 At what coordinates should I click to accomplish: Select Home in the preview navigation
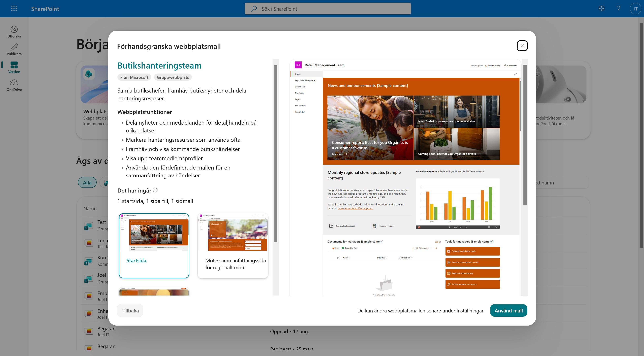click(306, 74)
